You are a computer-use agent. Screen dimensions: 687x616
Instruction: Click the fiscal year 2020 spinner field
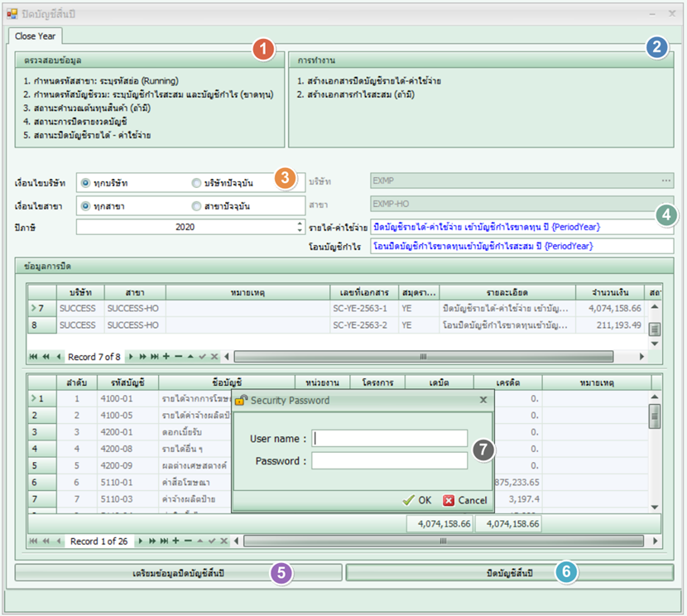[x=185, y=226]
